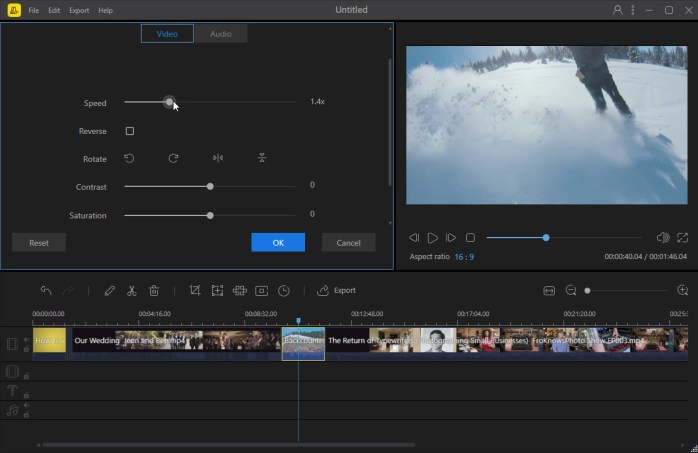Click the Speed slider handle
This screenshot has width=698, height=453.
pyautogui.click(x=169, y=102)
